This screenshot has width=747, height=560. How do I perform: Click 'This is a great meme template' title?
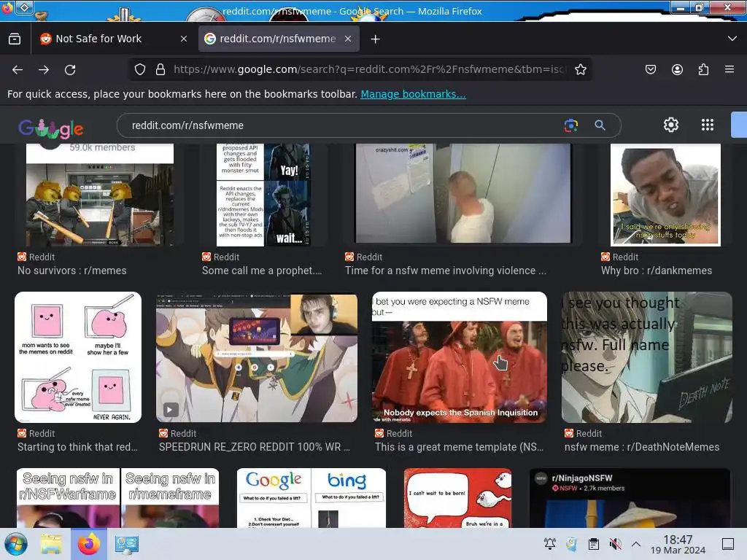tap(460, 447)
